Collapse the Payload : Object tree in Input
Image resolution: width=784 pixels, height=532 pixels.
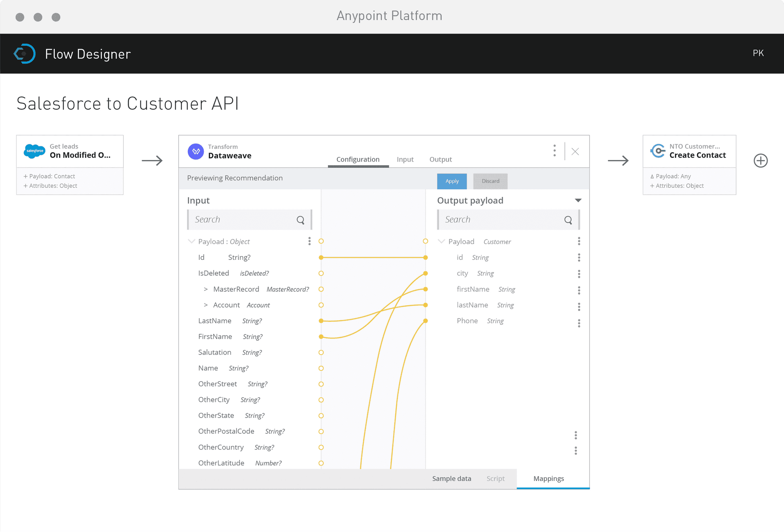[192, 241]
